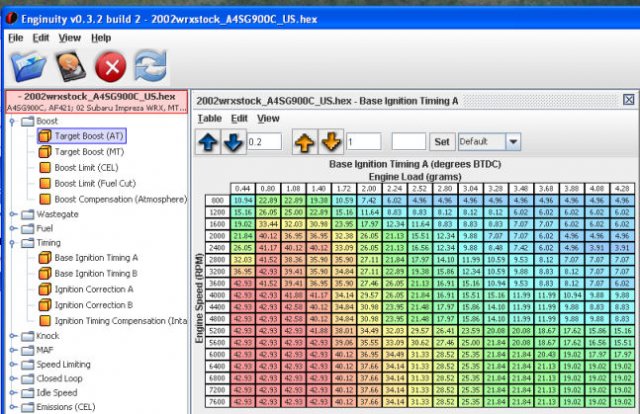Click the 800 RPM row header
The image size is (640, 414).
(x=217, y=200)
